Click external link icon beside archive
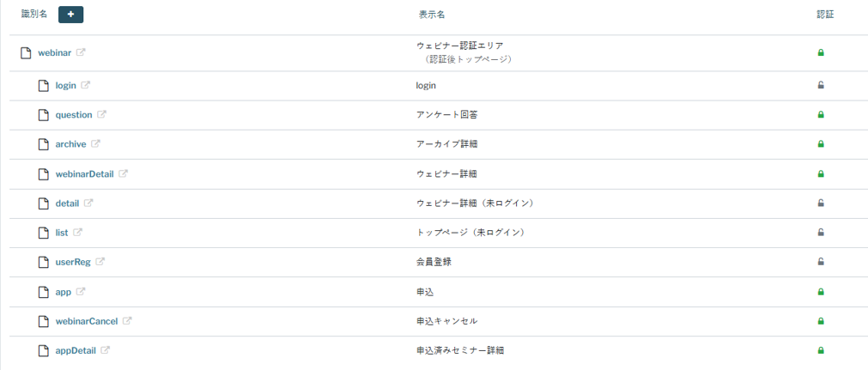The height and width of the screenshot is (370, 868). [x=95, y=143]
